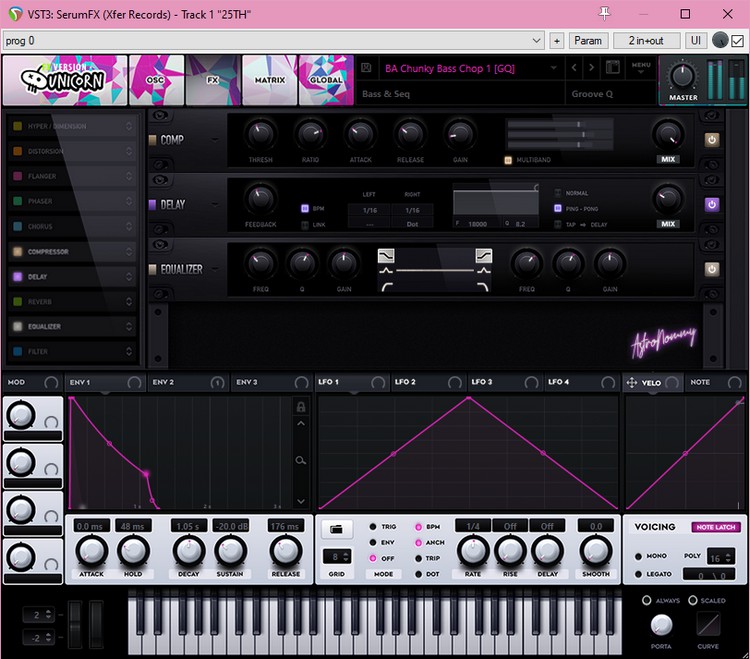Go to the next preset with right arrow
Screen dimensions: 750x659
[592, 68]
